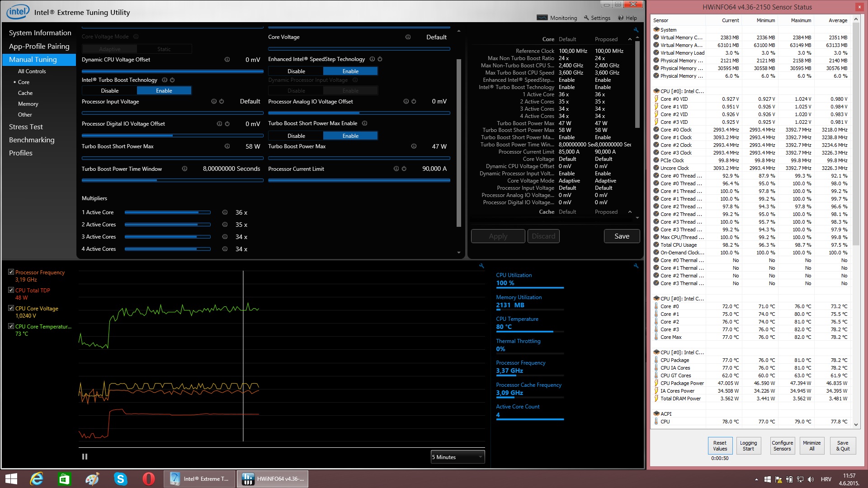
Task: Collapse the ACPI sensor group in HWiNFO
Action: pos(656,414)
